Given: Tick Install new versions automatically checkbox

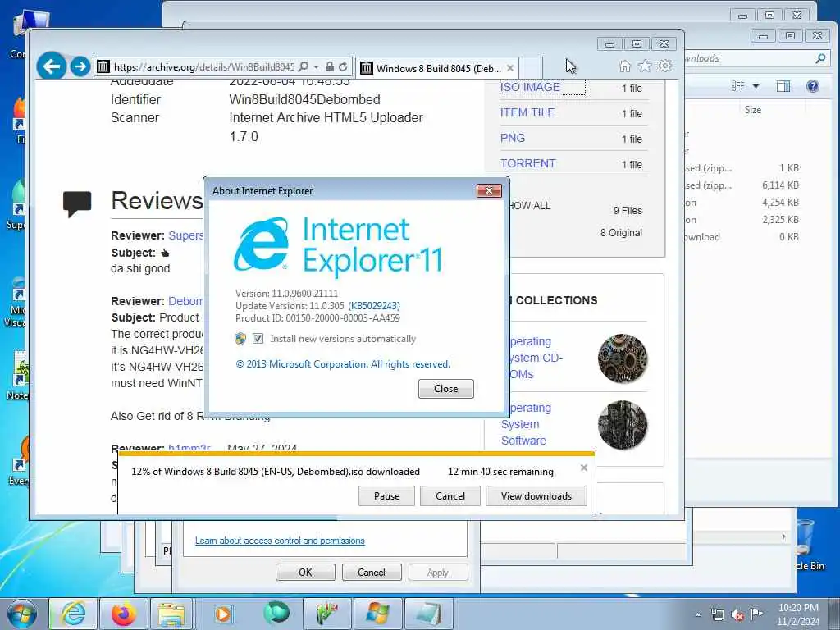Looking at the screenshot, I should point(258,339).
